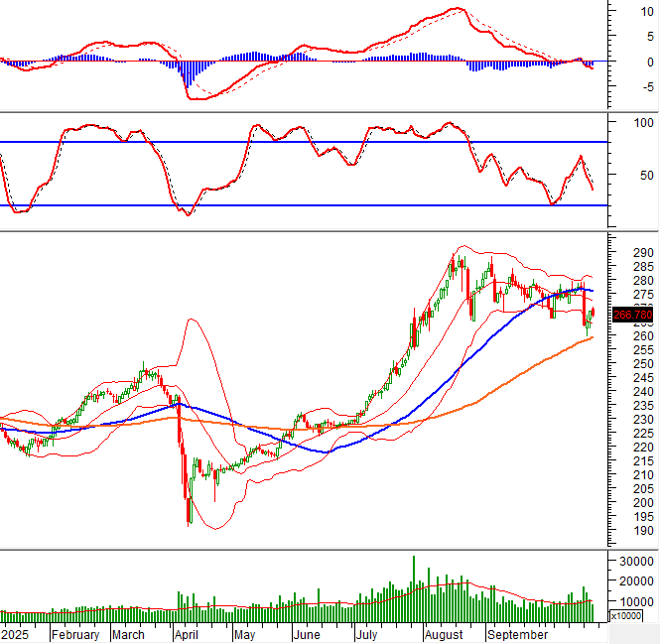Click the tallest green volume bar
This screenshot has width=660, height=644.
414,587
